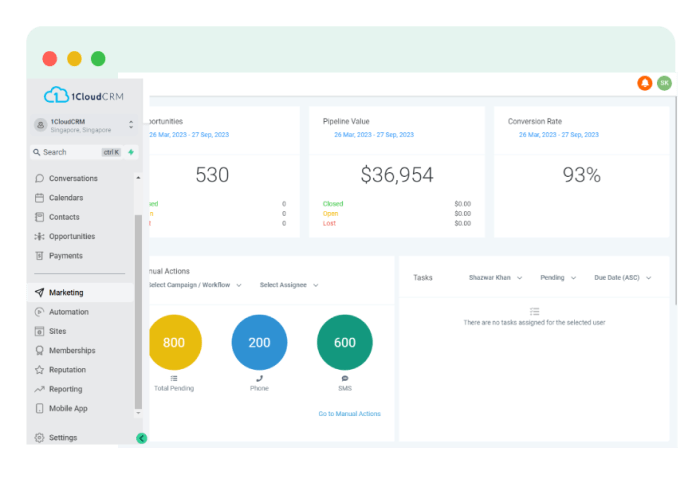Screen dimensions: 700x479
Task: Click the 93% conversion rate value
Action: [581, 175]
